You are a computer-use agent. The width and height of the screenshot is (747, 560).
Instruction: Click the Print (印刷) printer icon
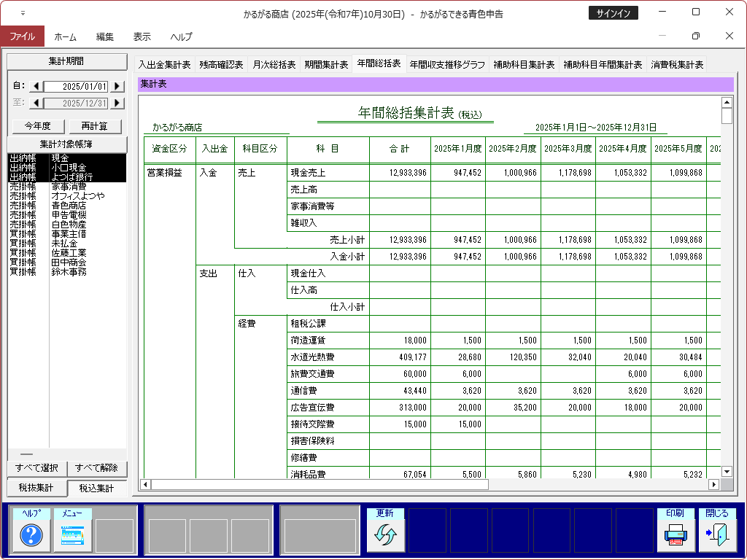click(x=676, y=536)
